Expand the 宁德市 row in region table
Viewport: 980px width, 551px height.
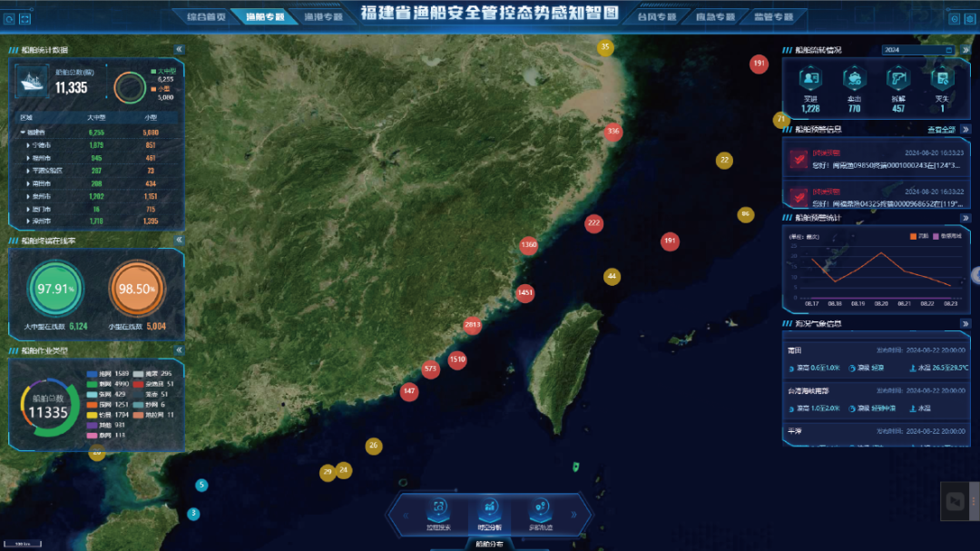[28, 144]
